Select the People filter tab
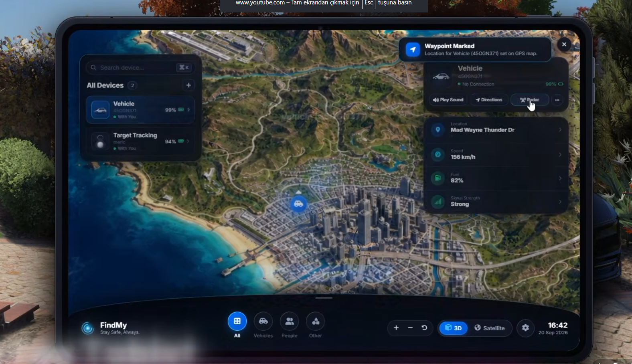The height and width of the screenshot is (364, 632). coord(289,325)
